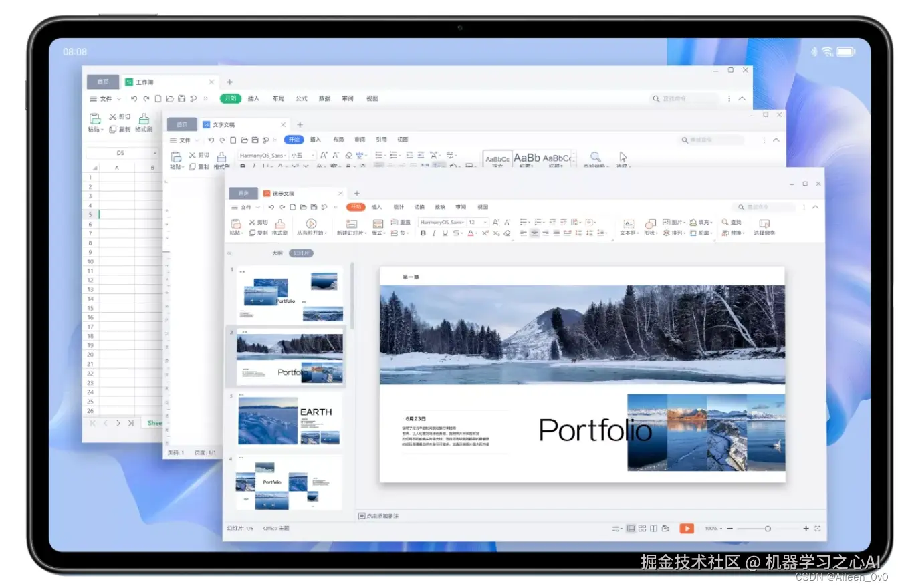Click the Increase font size icon in the presentation window
Viewport: 898px width, 588px height.
coord(495,222)
